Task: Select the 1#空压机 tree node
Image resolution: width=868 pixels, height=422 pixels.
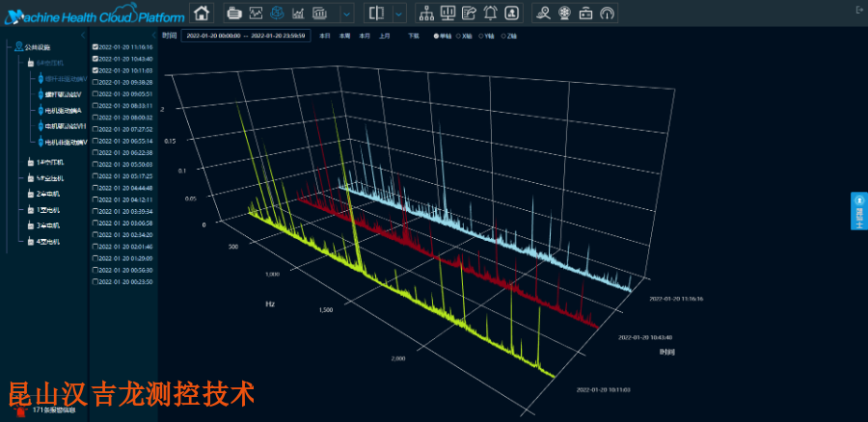Action: [x=50, y=162]
